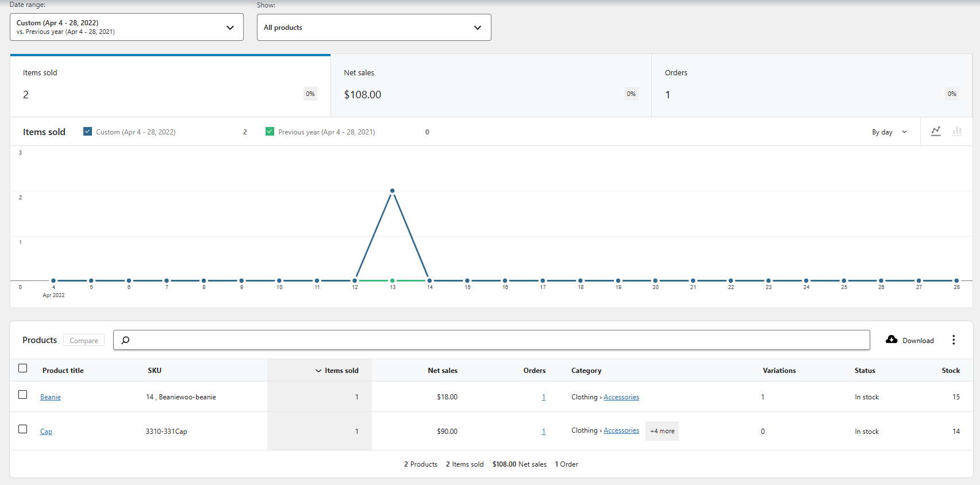980x485 pixels.
Task: Click the SKU text 3310-331Cap
Action: tap(166, 432)
